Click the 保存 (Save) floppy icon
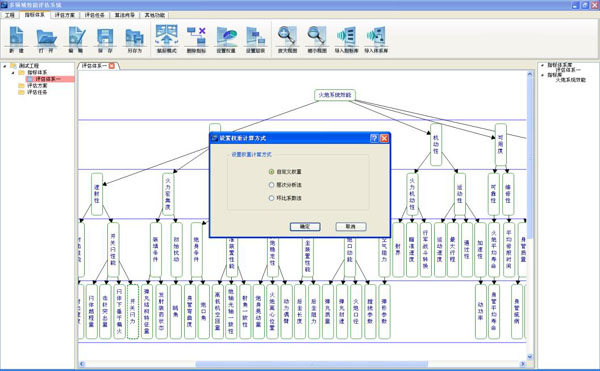This screenshot has height=371, width=600. point(105,37)
